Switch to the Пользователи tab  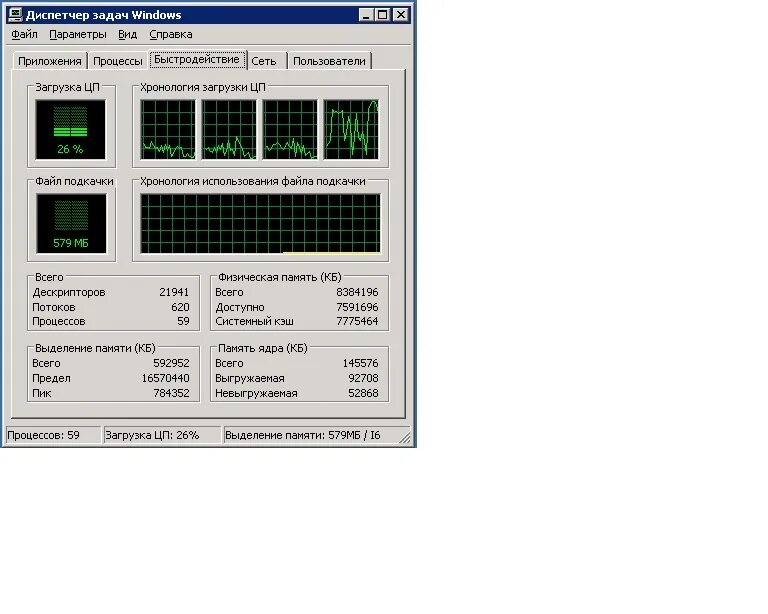click(329, 61)
